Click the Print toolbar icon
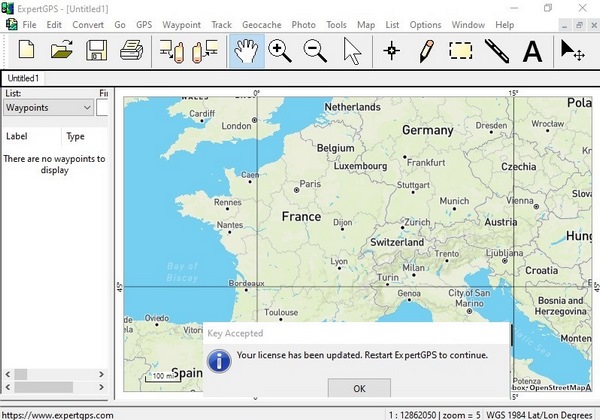Screen dimensions: 600x420 [x=131, y=50]
